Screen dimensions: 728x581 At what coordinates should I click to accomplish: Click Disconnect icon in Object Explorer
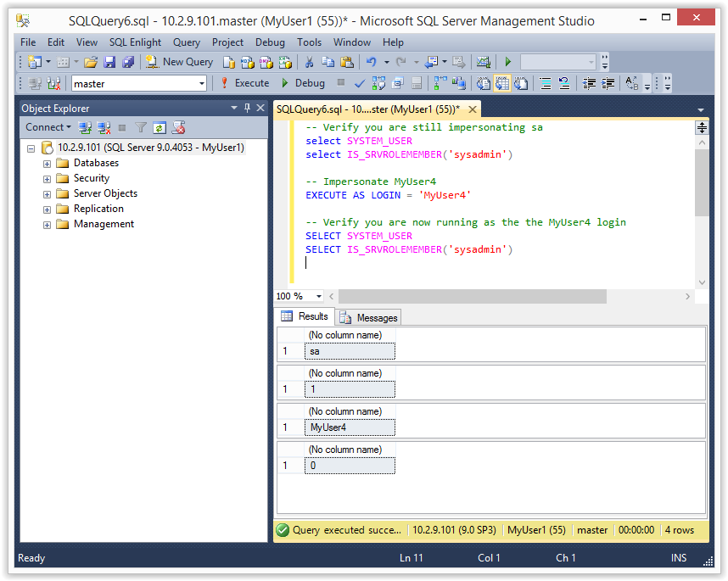tap(104, 127)
